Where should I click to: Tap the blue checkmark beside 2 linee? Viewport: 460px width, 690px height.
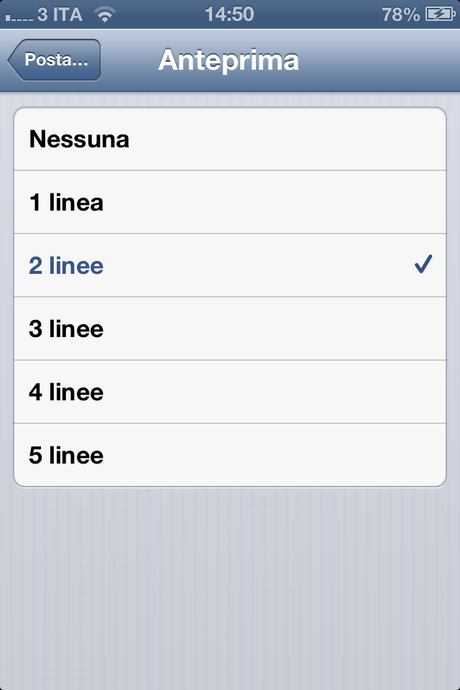[x=423, y=264]
